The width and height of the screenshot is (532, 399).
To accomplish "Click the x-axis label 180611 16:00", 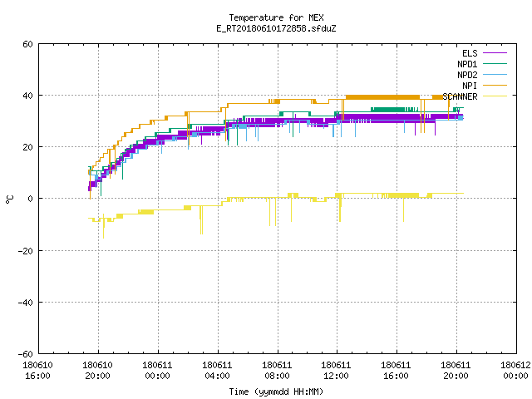I will (396, 371).
